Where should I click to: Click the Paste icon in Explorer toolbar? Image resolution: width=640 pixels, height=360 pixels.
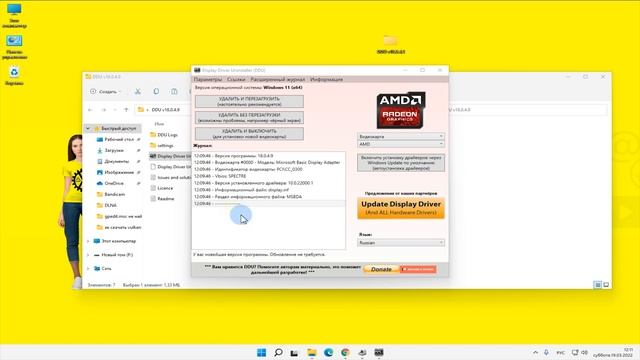174,91
